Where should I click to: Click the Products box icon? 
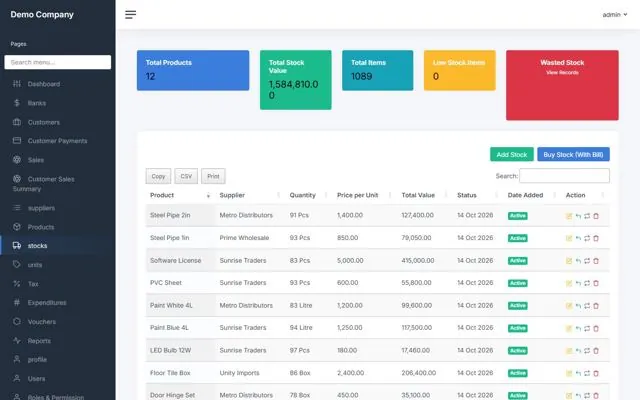[17, 227]
